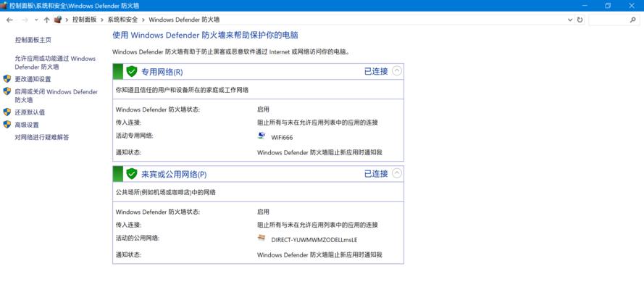Expand chevron after 系统和安全 breadcrumb
The height and width of the screenshot is (290, 644).
click(143, 20)
